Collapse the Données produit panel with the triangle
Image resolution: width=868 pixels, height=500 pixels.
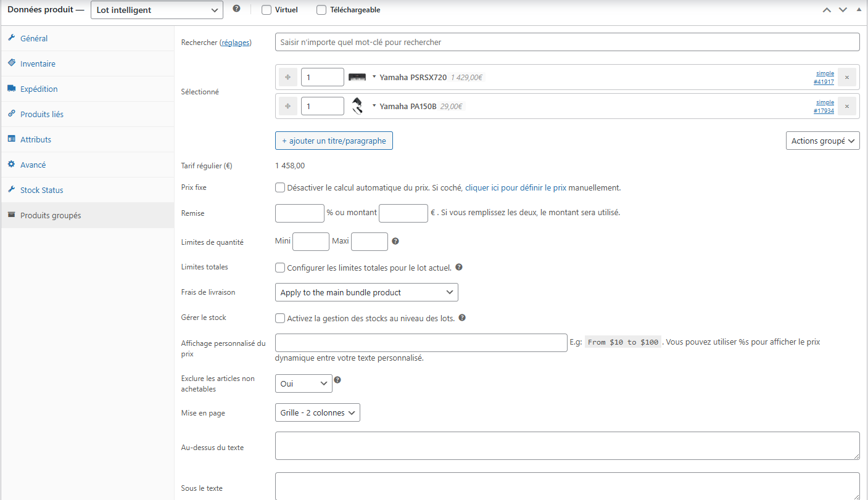coord(859,10)
